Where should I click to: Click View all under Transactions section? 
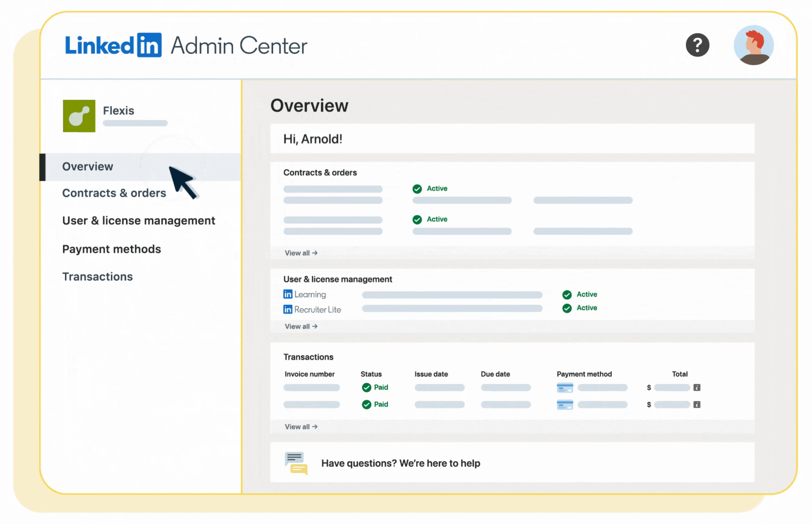coord(301,427)
